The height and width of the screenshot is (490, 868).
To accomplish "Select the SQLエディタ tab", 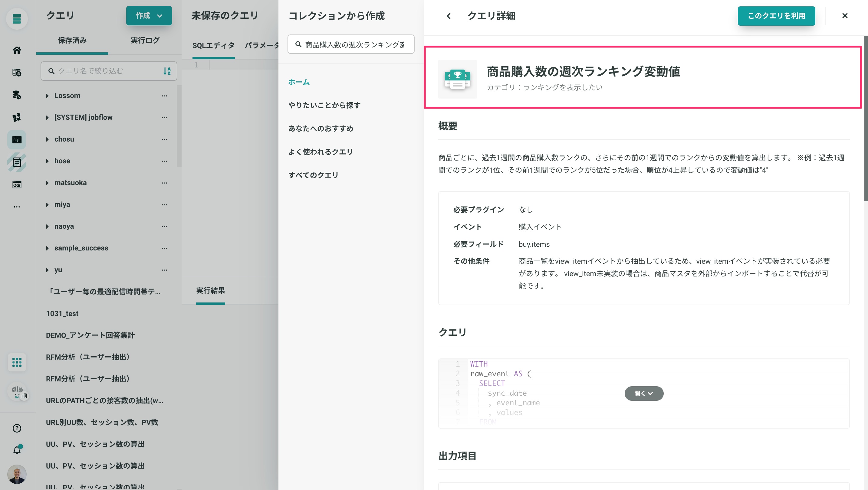I will 213,45.
